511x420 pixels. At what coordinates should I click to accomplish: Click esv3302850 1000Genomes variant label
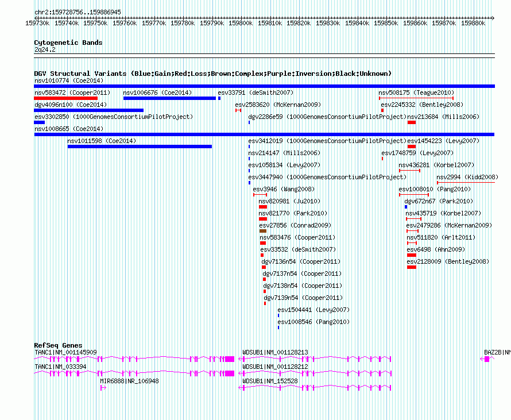[114, 117]
